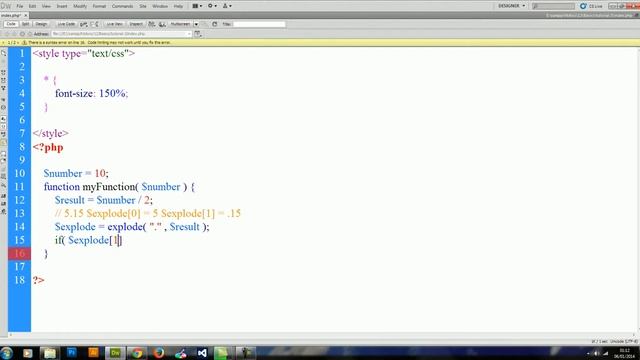Click the Preview in browser icon
640x360 pixels.
pos(151,24)
